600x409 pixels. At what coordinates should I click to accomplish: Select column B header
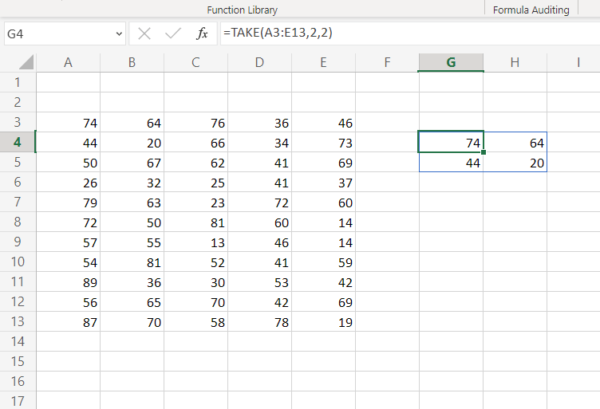[132, 62]
